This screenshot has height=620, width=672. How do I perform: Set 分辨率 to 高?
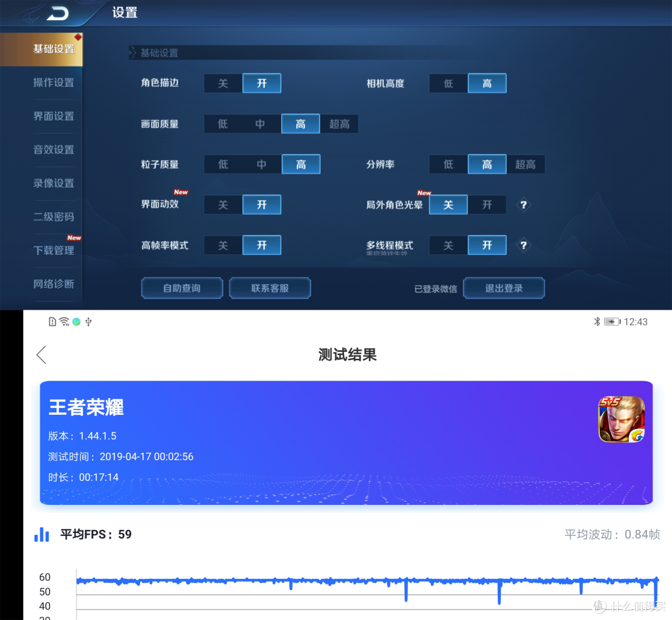click(x=487, y=164)
